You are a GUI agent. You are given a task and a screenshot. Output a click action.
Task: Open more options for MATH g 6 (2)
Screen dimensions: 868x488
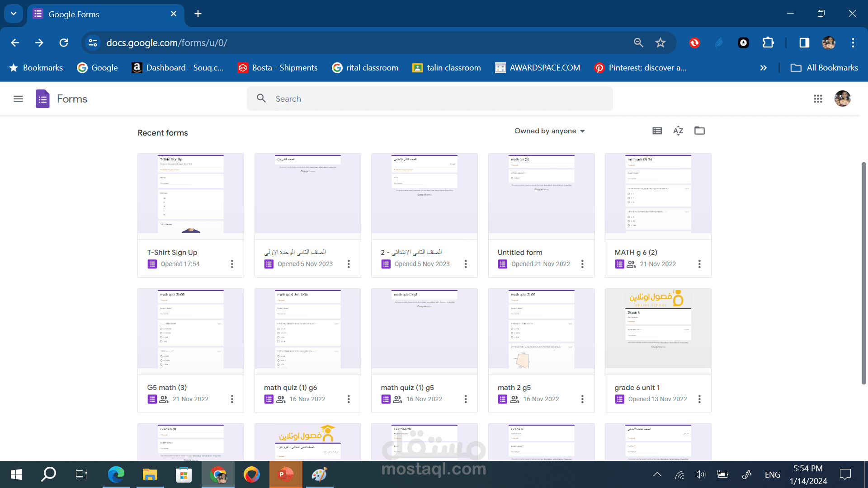coord(699,264)
